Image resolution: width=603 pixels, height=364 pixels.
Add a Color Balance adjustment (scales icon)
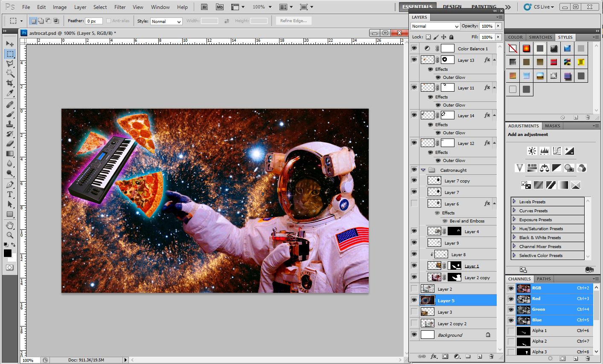pyautogui.click(x=544, y=168)
